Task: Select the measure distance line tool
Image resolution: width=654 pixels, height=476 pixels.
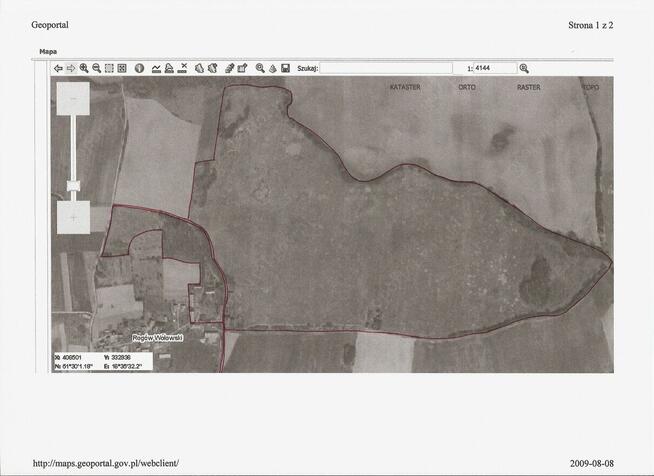Action: click(x=155, y=68)
